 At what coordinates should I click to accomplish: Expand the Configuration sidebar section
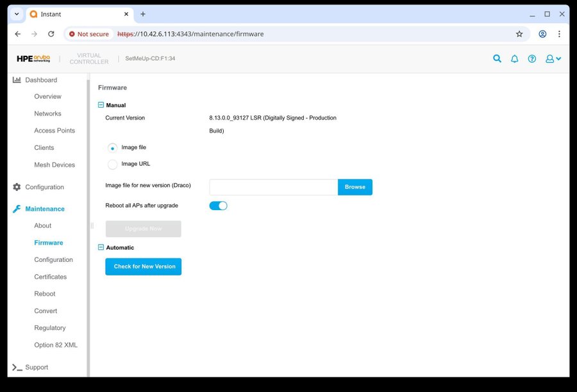(x=44, y=187)
